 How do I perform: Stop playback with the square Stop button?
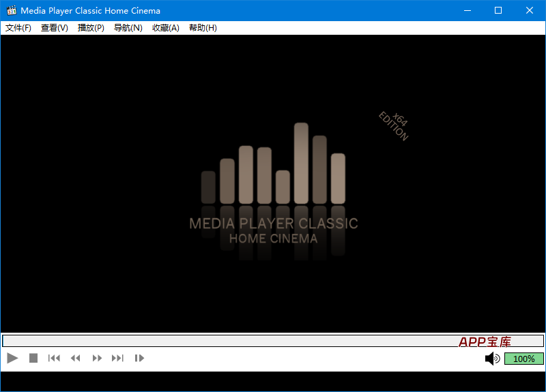pyautogui.click(x=33, y=358)
